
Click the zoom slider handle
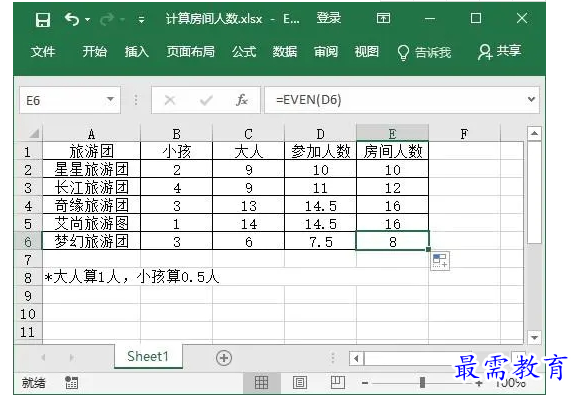[422, 382]
